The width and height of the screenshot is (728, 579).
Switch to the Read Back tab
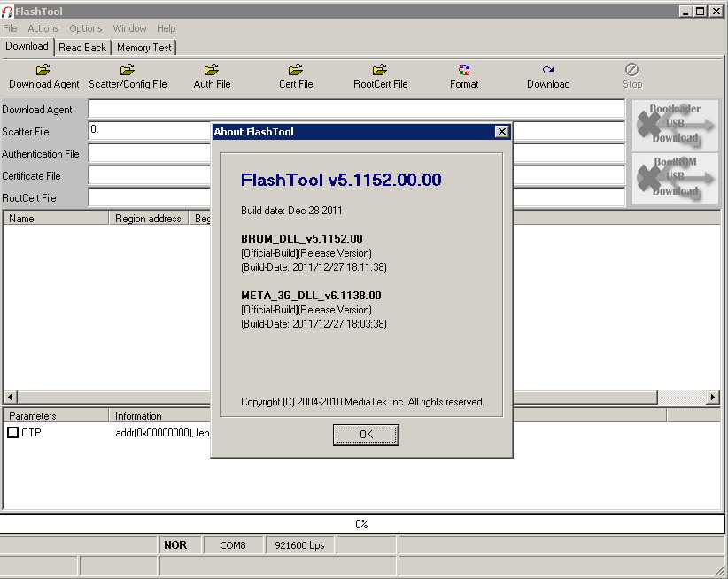pos(82,48)
